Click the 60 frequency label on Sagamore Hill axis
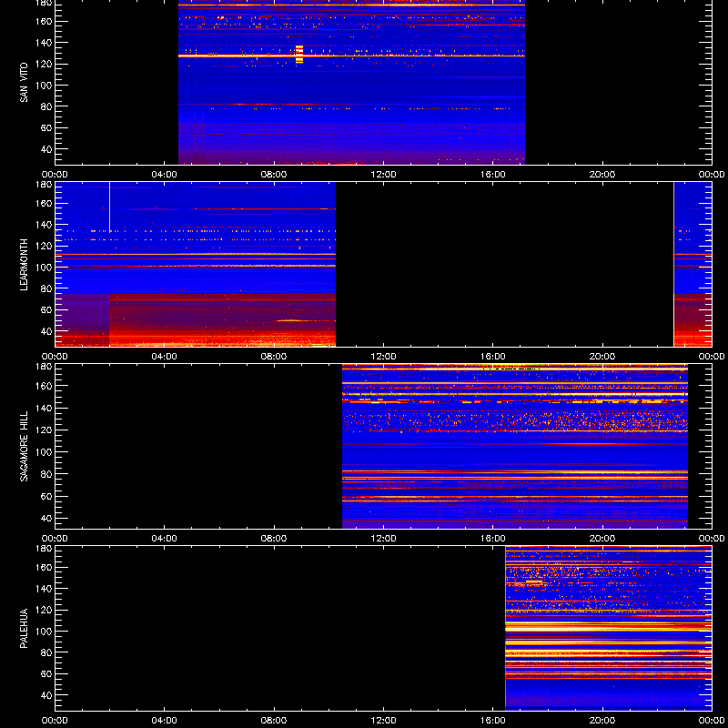Screen dimensions: 728x728 (46, 496)
